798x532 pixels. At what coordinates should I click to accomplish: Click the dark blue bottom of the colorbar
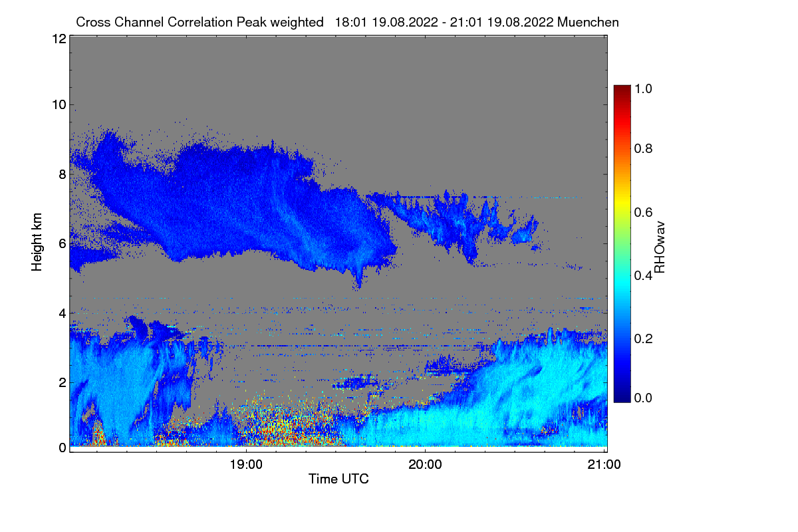622,396
